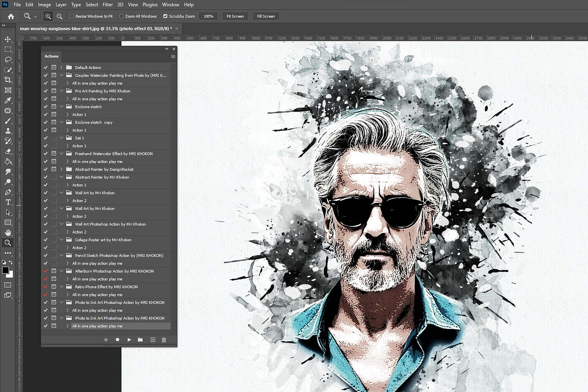Collapse Wall Art Photoshop Action set
The width and height of the screenshot is (588, 392).
pyautogui.click(x=61, y=224)
